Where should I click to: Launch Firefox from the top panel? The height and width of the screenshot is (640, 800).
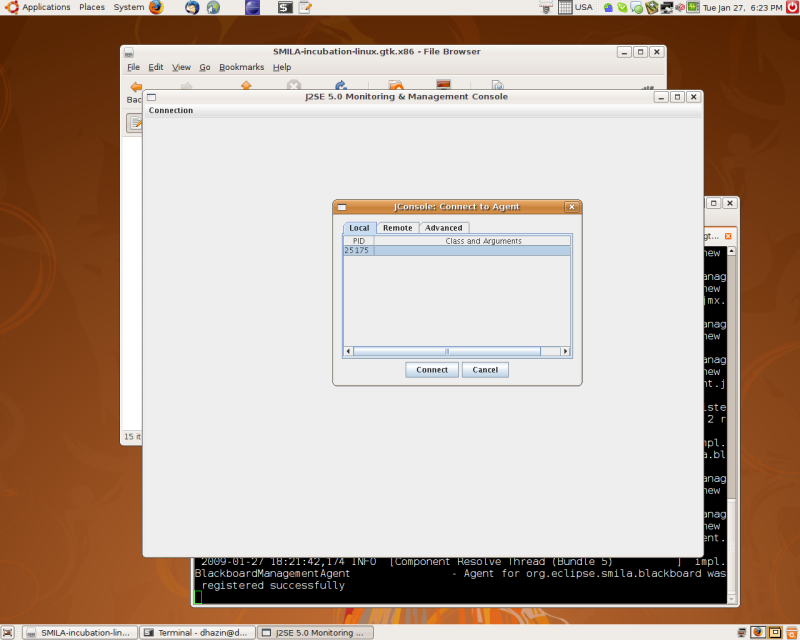point(156,7)
